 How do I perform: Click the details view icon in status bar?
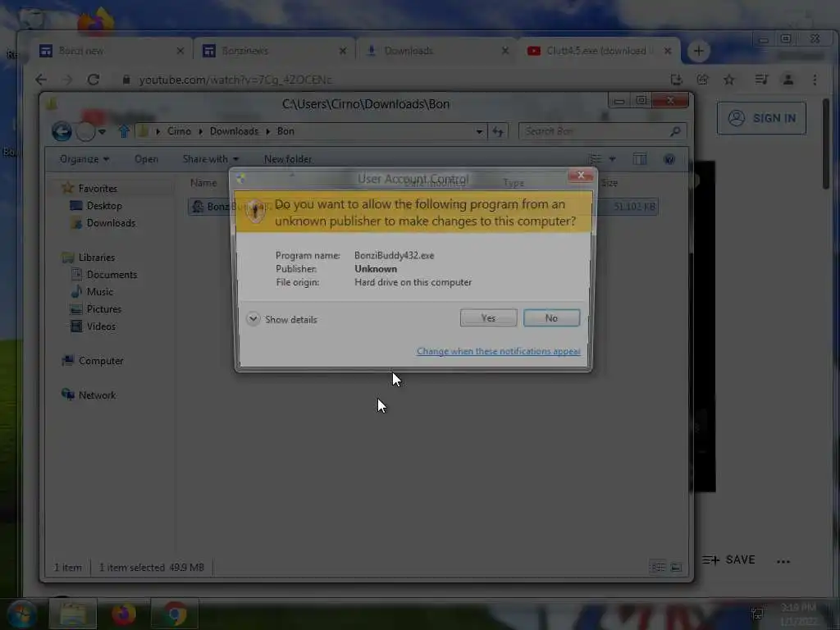658,567
